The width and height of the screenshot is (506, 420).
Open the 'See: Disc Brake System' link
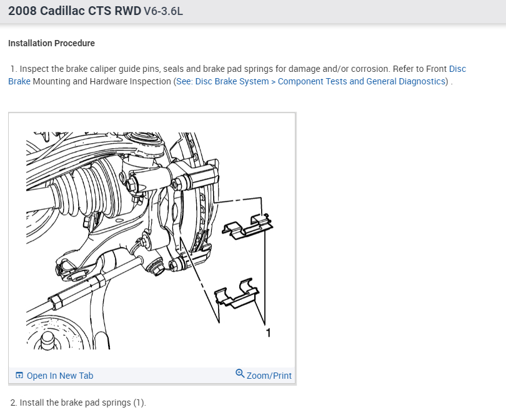222,81
